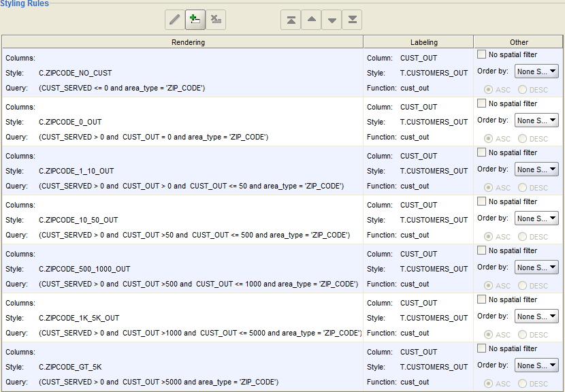Viewport: 565px width, 392px height.
Task: Select style C.ZIPCODE_500_1000_OUT text
Action: (84, 269)
